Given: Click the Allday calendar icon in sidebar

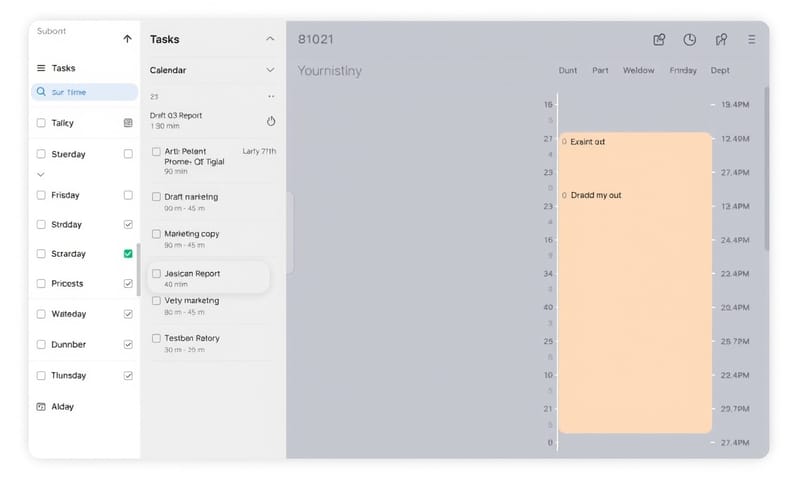Looking at the screenshot, I should (x=41, y=407).
